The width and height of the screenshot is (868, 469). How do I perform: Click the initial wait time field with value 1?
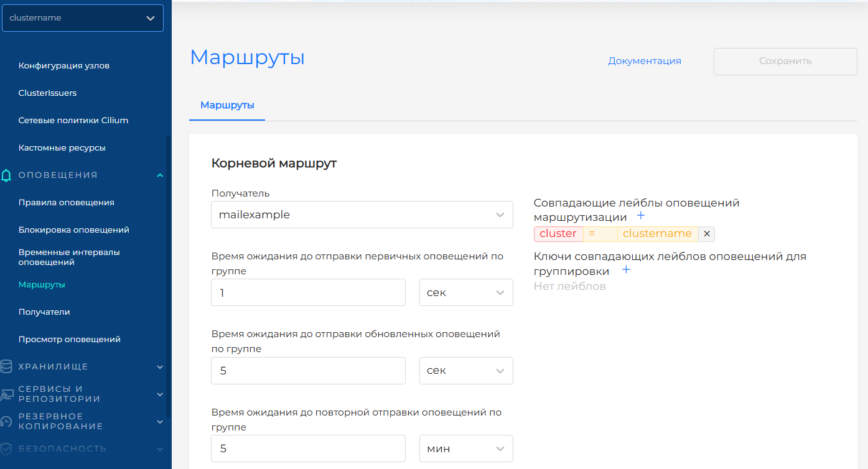tap(308, 292)
